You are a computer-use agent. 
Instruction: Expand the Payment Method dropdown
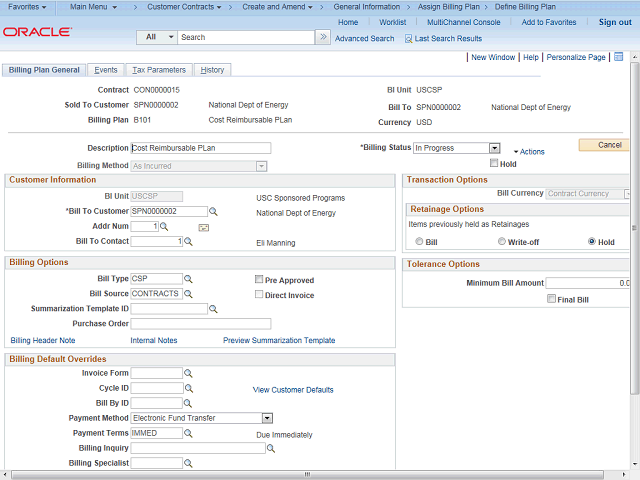[x=267, y=418]
